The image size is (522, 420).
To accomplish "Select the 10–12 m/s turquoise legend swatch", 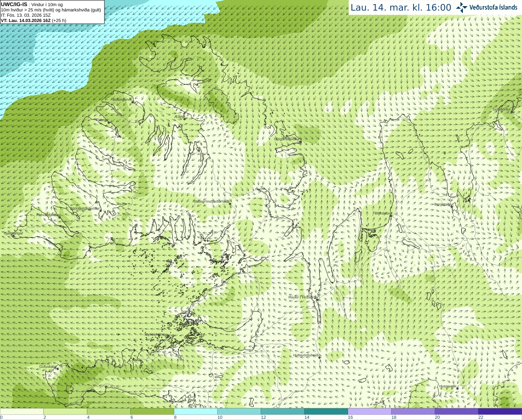I will (x=239, y=411).
